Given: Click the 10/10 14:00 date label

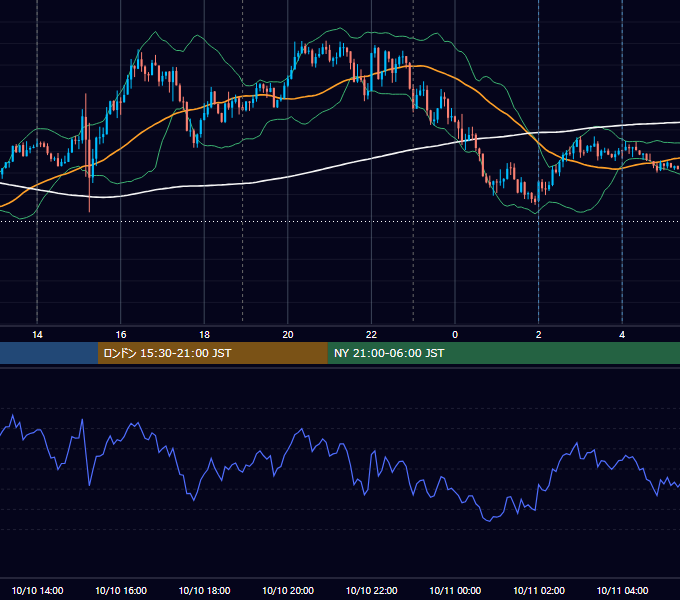Looking at the screenshot, I should [37, 590].
